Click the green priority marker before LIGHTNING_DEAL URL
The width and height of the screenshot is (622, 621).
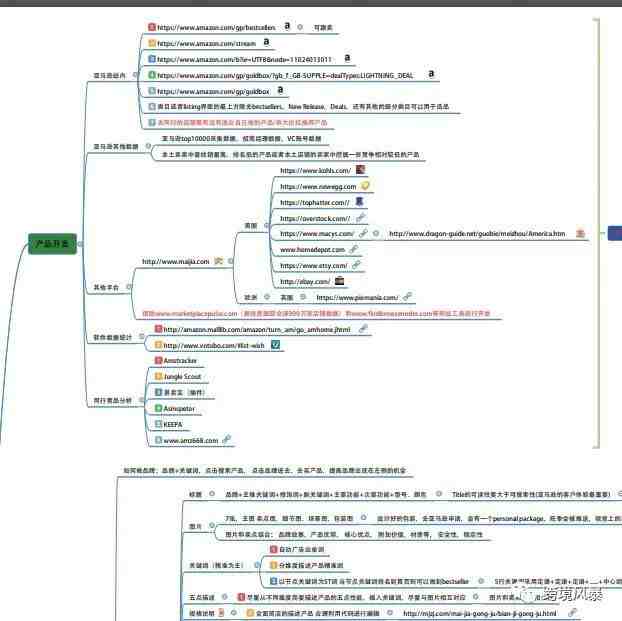click(x=152, y=75)
